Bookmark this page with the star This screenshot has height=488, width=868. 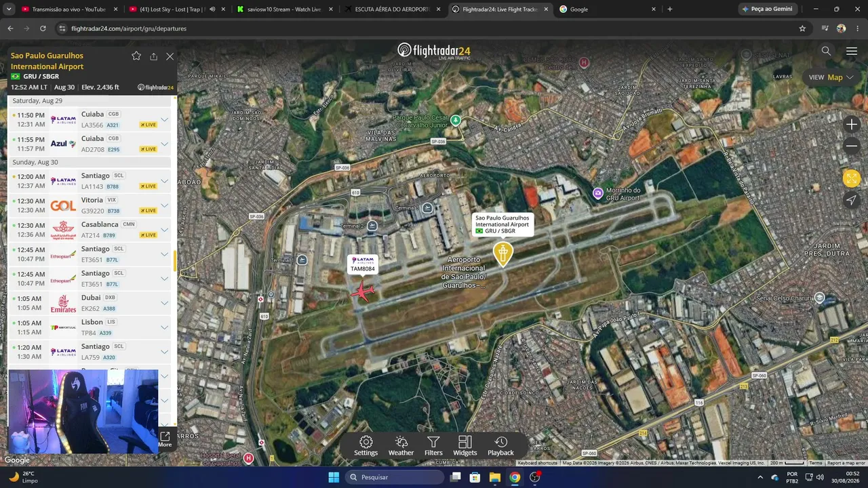point(802,28)
